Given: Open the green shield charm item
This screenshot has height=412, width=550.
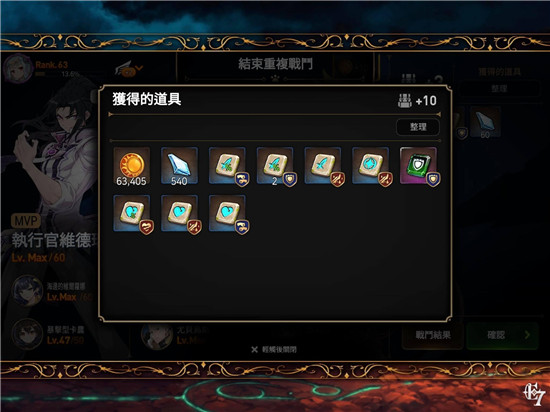Looking at the screenshot, I should tap(418, 166).
